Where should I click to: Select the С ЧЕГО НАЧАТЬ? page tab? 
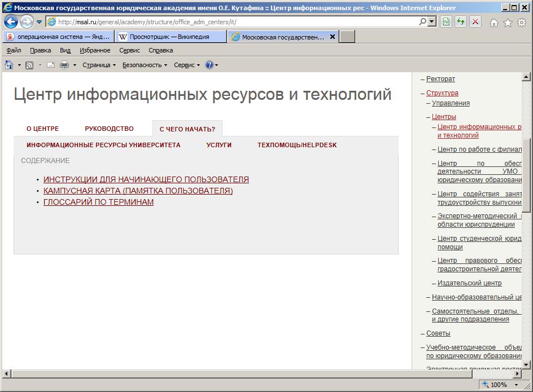[x=187, y=129]
